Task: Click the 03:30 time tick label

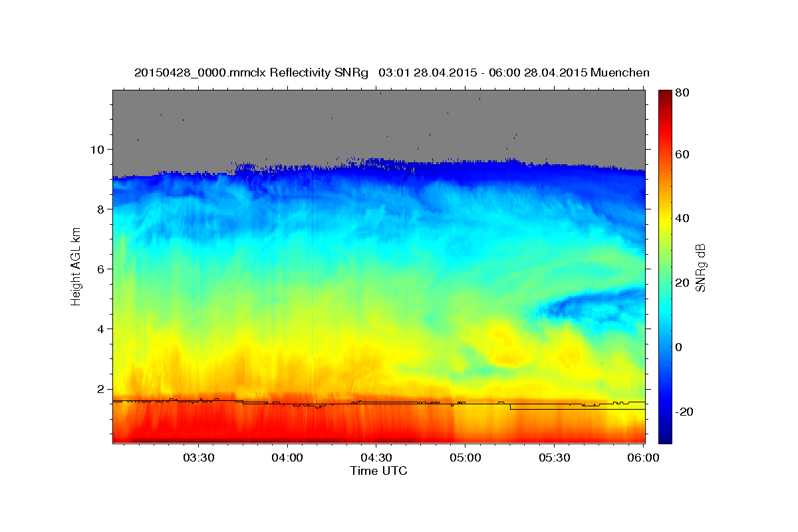Action: [198, 458]
